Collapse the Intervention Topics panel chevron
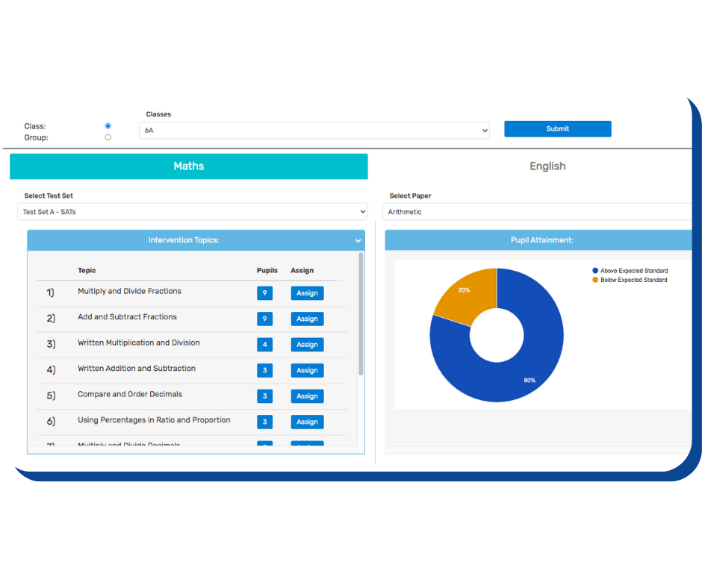 (x=358, y=240)
